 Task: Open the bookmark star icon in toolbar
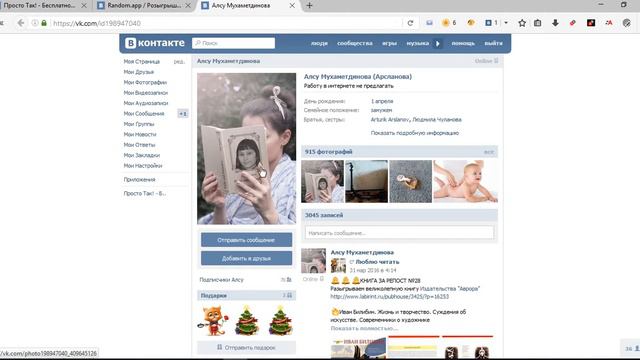[522, 23]
